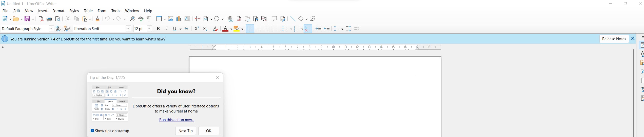Expand special character dropdown arrow
Image resolution: width=644 pixels, height=137 pixels.
click(x=223, y=19)
